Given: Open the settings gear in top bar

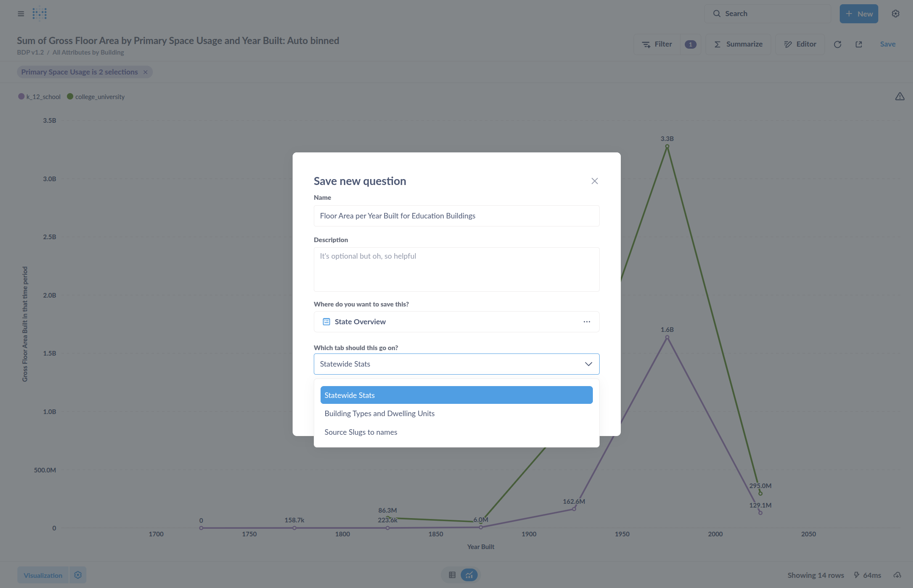Looking at the screenshot, I should 895,14.
